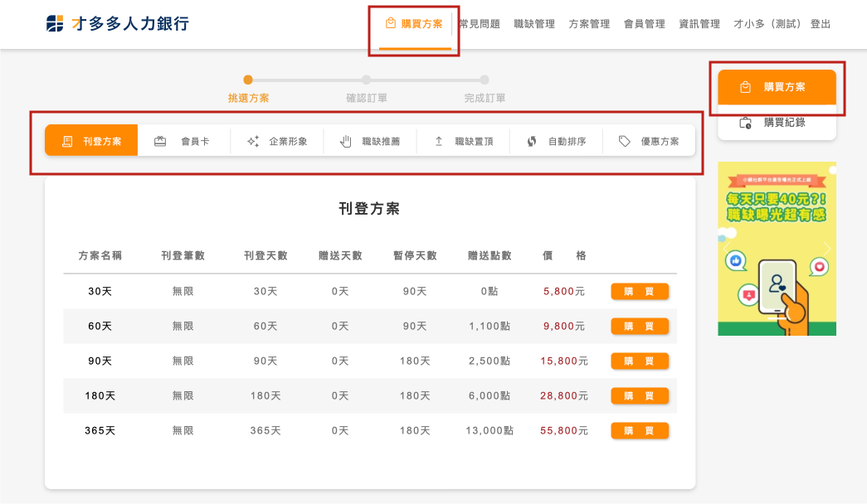Open 常見問題 in the top menu
This screenshot has width=867, height=504.
coord(480,24)
